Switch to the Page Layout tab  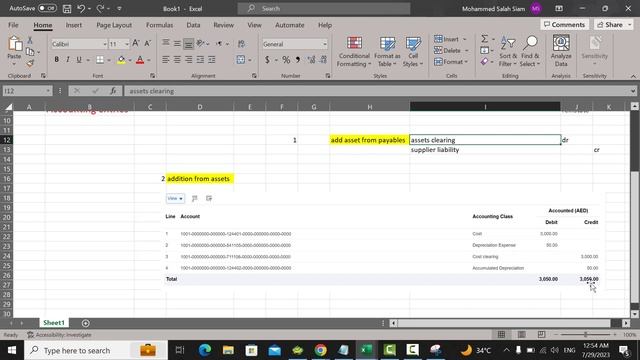[x=114, y=25]
